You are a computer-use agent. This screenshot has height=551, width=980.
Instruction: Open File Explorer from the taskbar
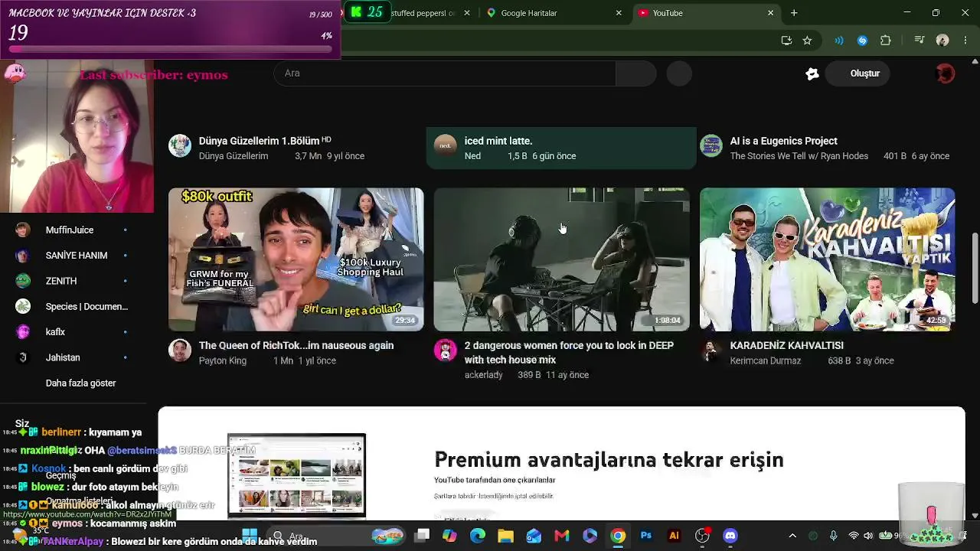point(505,536)
